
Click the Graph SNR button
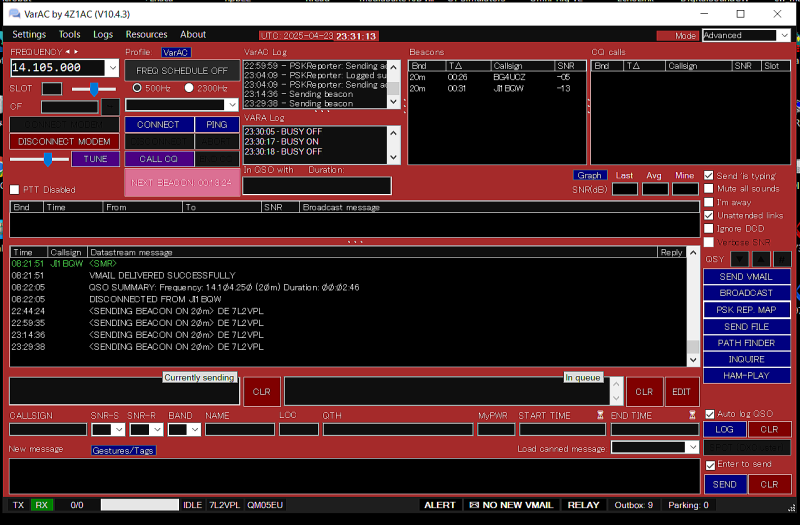(x=590, y=175)
